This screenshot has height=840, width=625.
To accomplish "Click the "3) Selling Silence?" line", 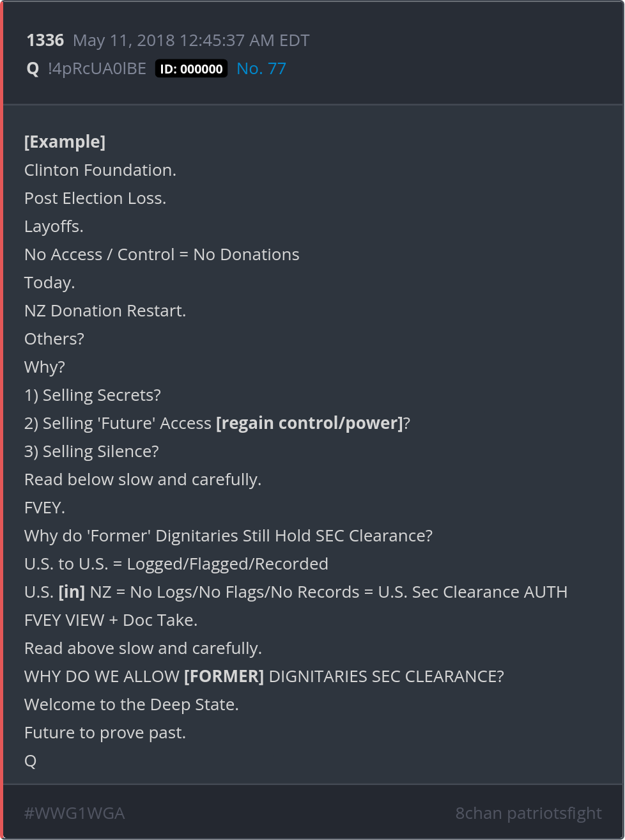I will 91,451.
